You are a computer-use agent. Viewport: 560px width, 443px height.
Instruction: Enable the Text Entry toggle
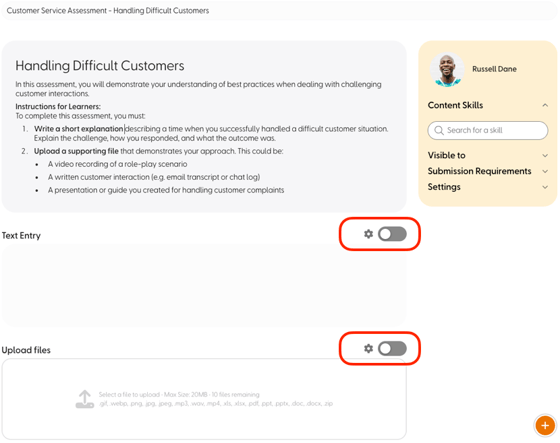(392, 234)
